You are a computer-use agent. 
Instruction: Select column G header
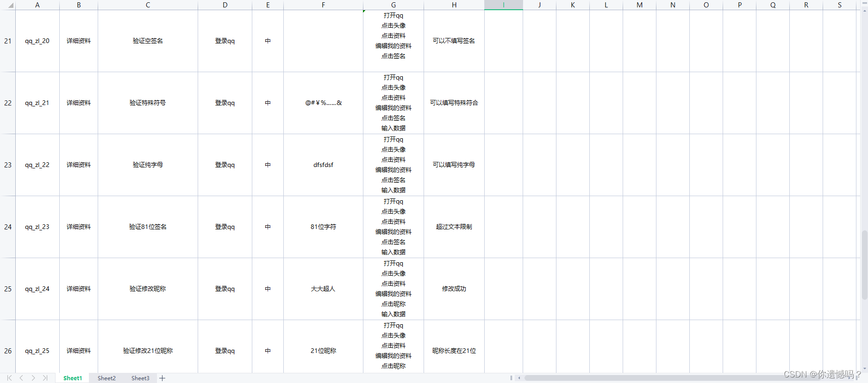point(393,5)
